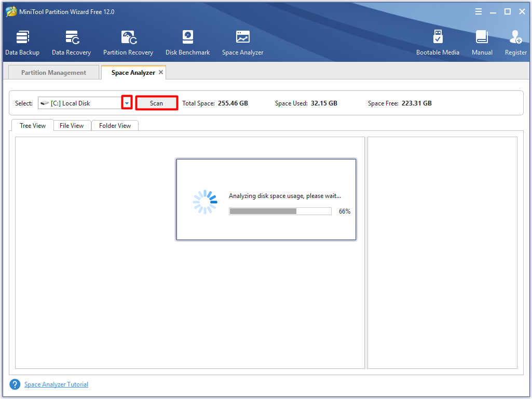Screen dimensions: 532x399
Task: Switch to the Folder View tab
Action: pos(115,125)
